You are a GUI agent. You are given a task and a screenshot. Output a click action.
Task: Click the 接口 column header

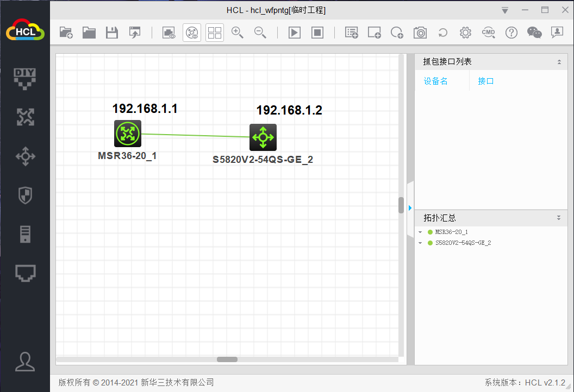pos(486,81)
